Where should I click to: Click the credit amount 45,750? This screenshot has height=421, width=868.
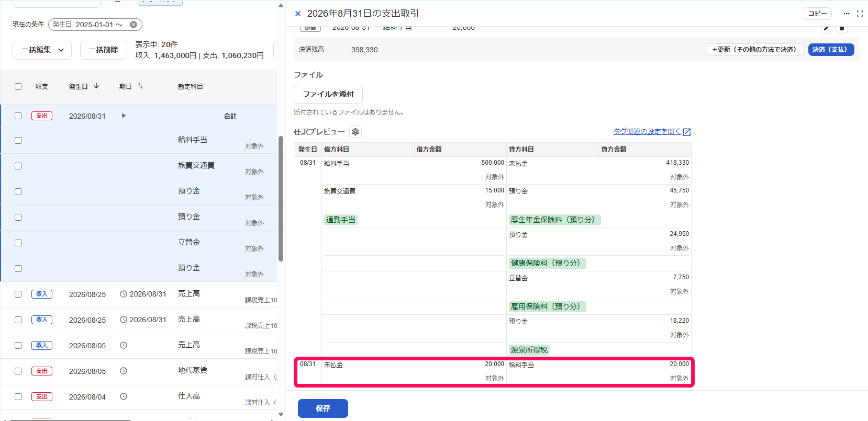[680, 190]
